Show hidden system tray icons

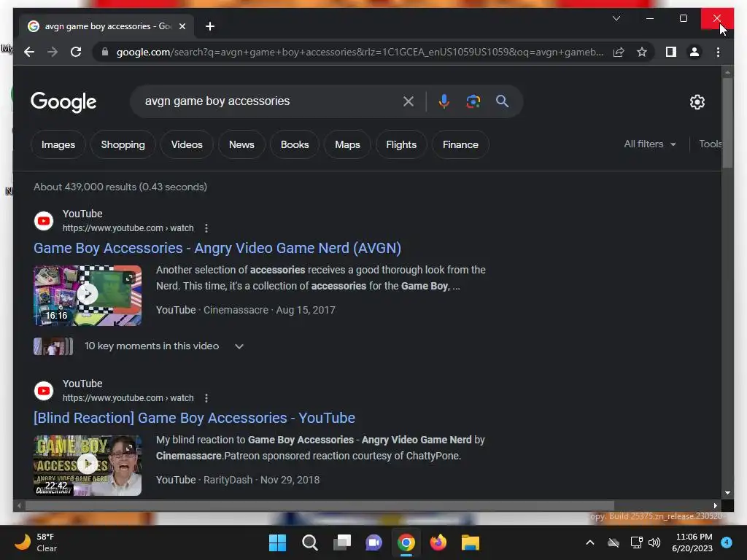(x=589, y=542)
